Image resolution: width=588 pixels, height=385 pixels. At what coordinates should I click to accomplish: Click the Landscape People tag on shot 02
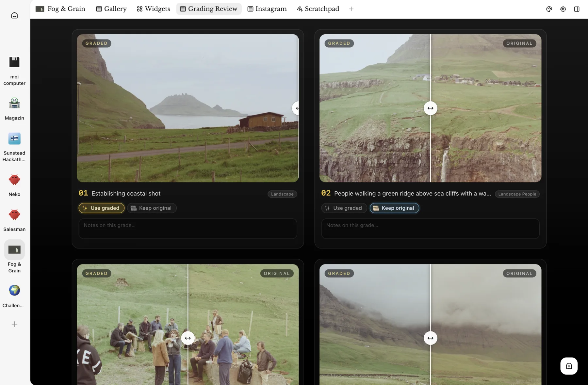(517, 194)
